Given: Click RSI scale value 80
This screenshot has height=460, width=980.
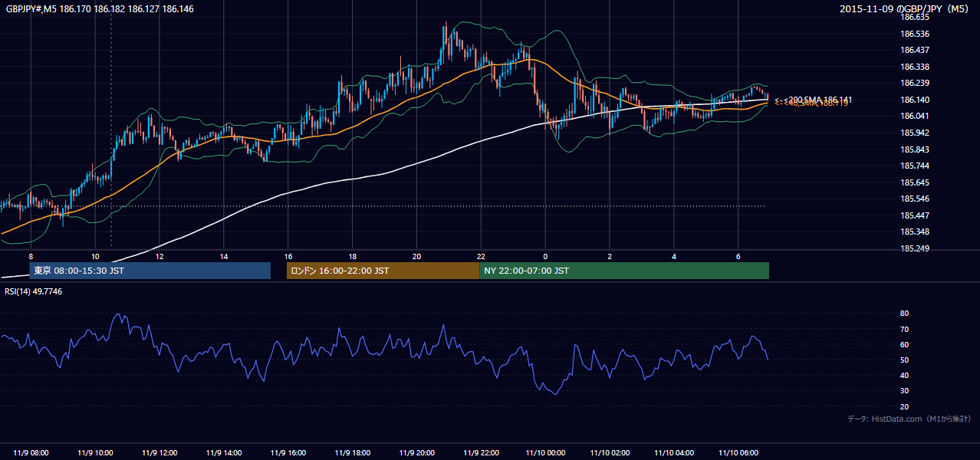Looking at the screenshot, I should (904, 314).
